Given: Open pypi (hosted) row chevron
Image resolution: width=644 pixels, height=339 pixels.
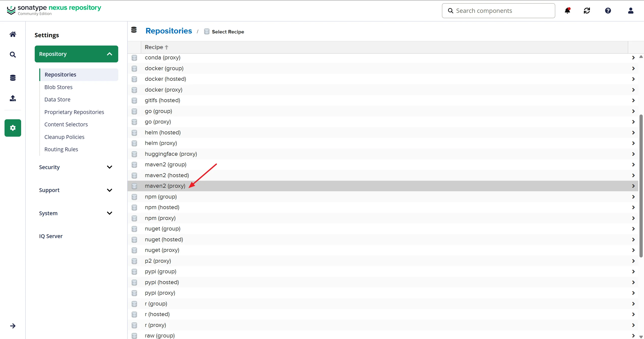Looking at the screenshot, I should tap(633, 282).
